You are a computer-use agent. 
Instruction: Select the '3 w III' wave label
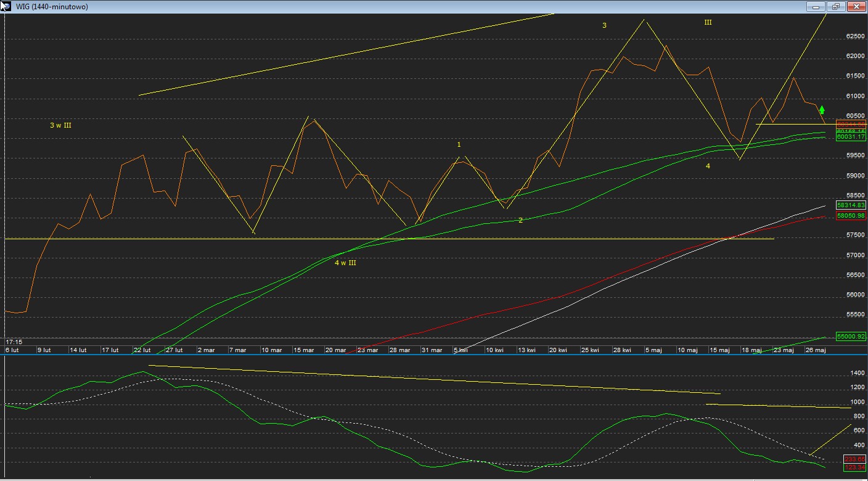pos(60,125)
